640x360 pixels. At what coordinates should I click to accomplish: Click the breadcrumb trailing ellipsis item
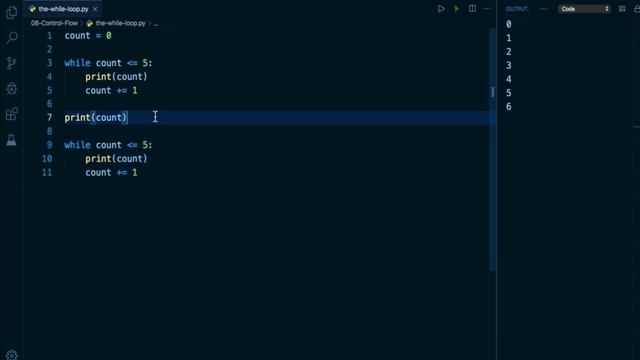click(156, 24)
